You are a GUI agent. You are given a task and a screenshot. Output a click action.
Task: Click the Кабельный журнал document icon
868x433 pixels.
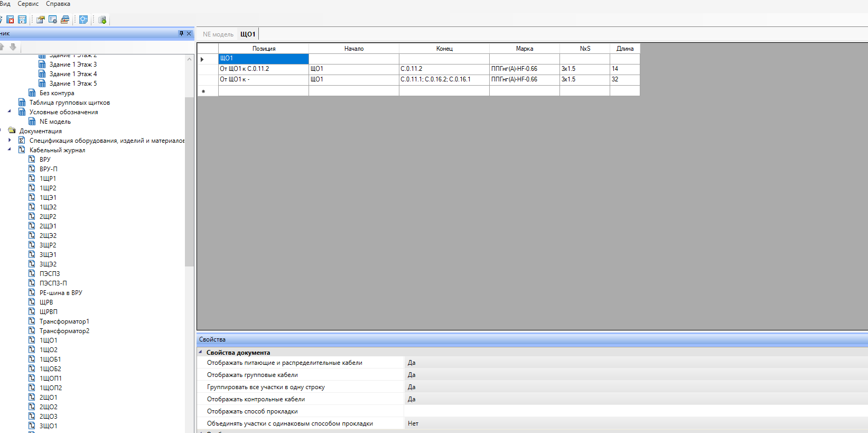(22, 150)
